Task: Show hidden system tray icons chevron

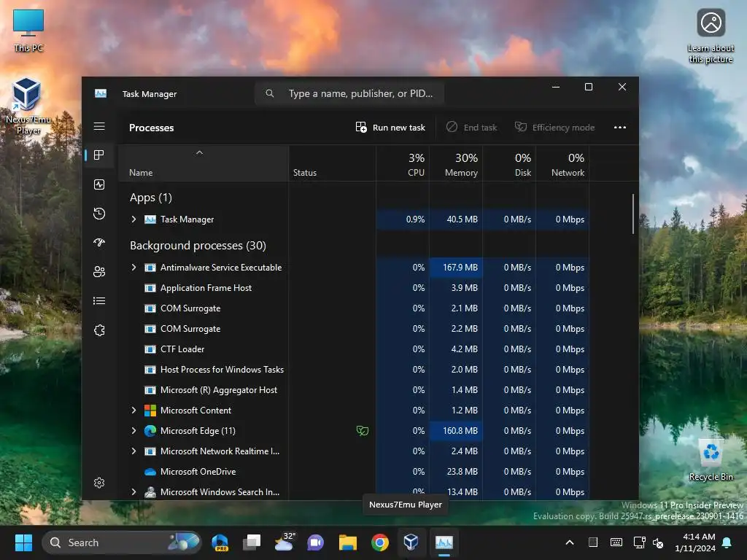Action: [569, 542]
